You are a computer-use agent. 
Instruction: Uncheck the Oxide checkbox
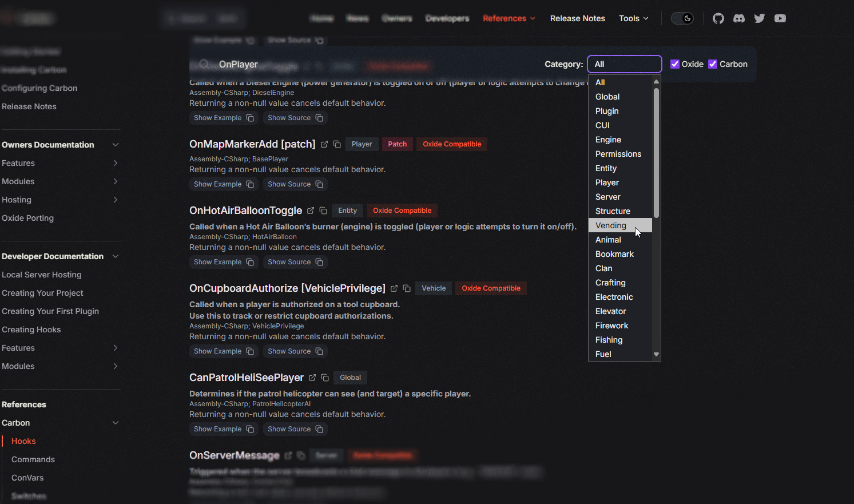pyautogui.click(x=675, y=64)
